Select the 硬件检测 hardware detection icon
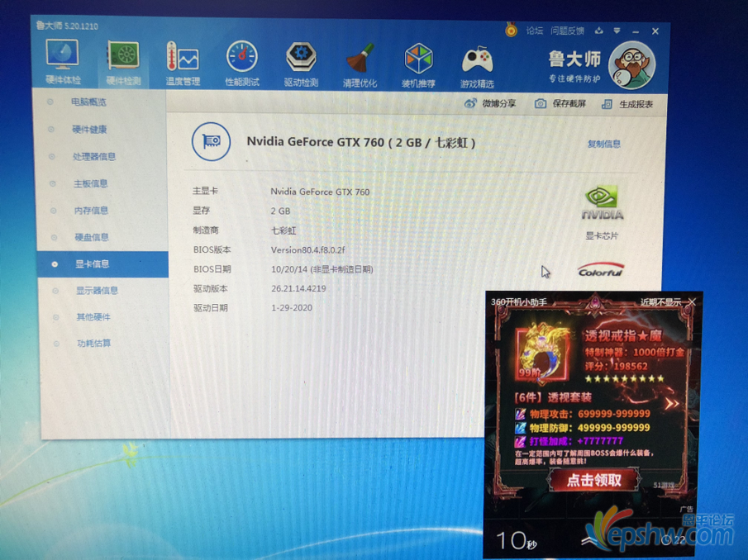 pos(123,63)
